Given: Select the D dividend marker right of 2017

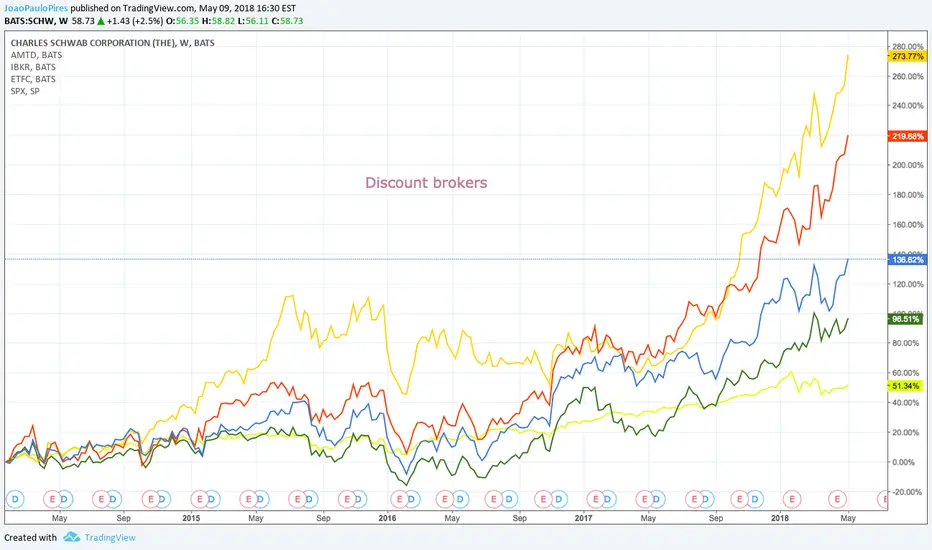Looking at the screenshot, I should pyautogui.click(x=607, y=499).
